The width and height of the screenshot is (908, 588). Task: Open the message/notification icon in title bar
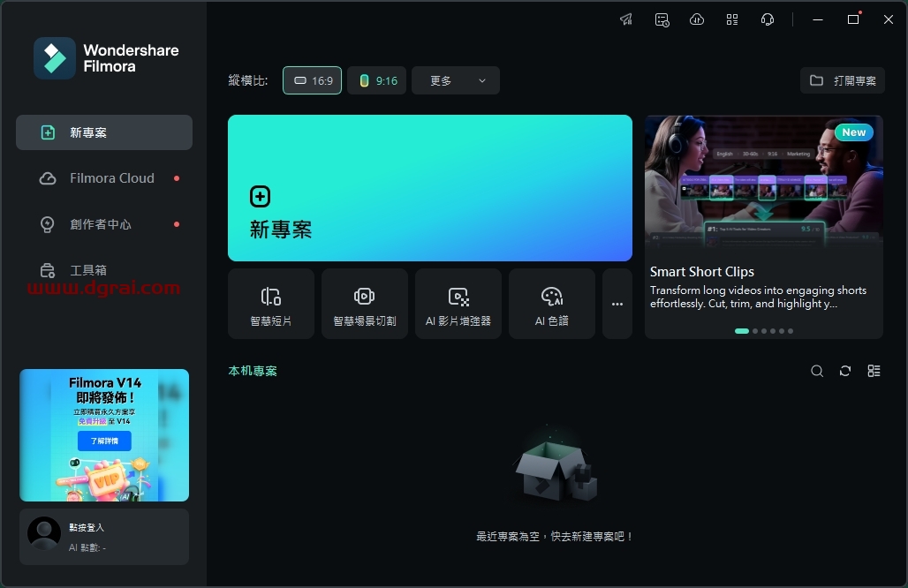pyautogui.click(x=662, y=19)
